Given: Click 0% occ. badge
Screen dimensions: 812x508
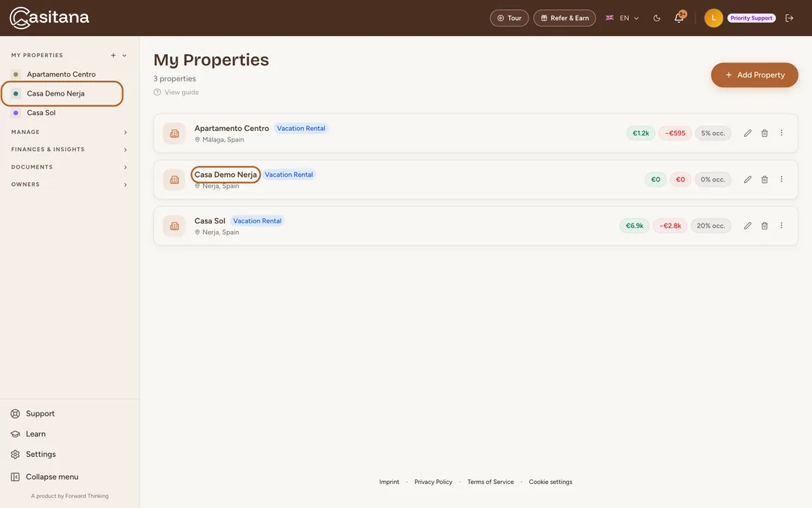Looking at the screenshot, I should pyautogui.click(x=713, y=179).
